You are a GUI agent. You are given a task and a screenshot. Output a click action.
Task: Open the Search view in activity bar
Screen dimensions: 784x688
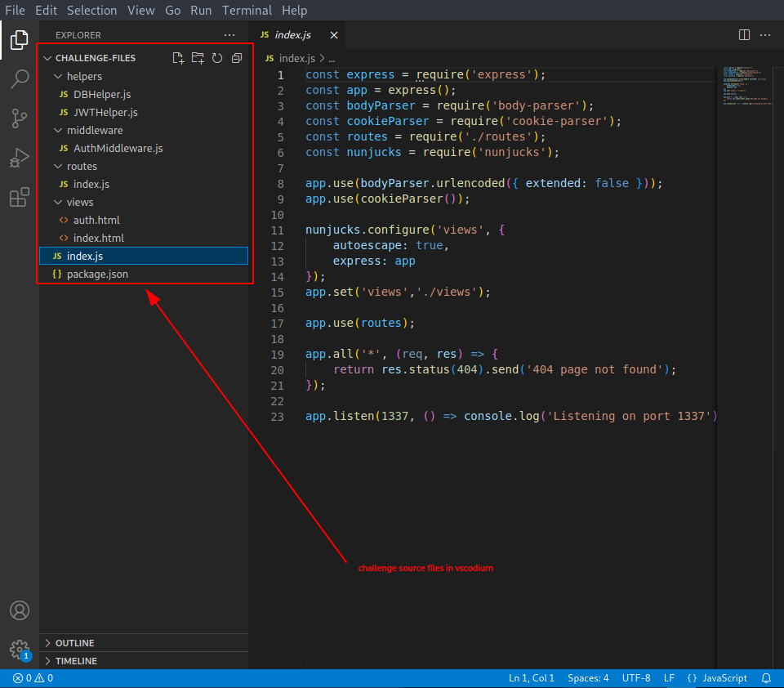coord(20,79)
